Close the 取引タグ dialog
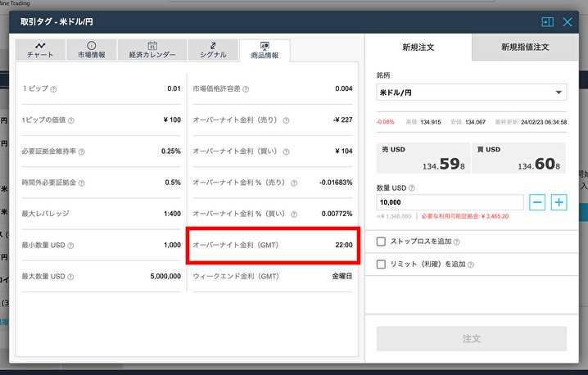 click(x=568, y=22)
